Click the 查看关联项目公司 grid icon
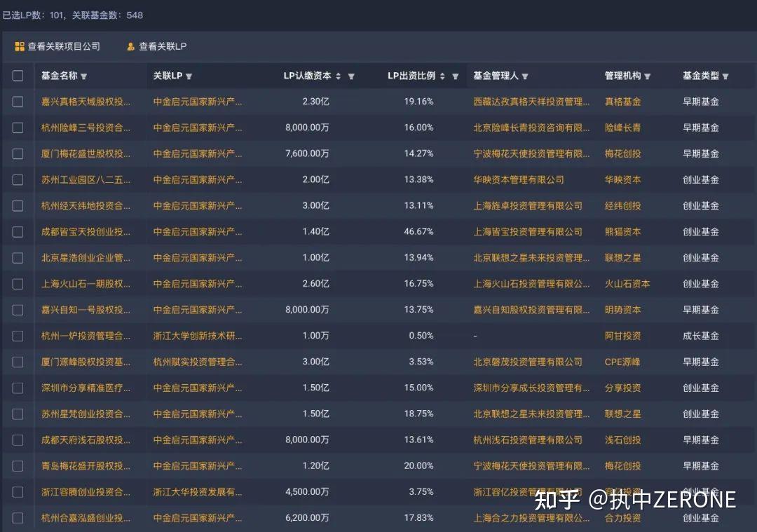The width and height of the screenshot is (757, 532). coord(20,46)
